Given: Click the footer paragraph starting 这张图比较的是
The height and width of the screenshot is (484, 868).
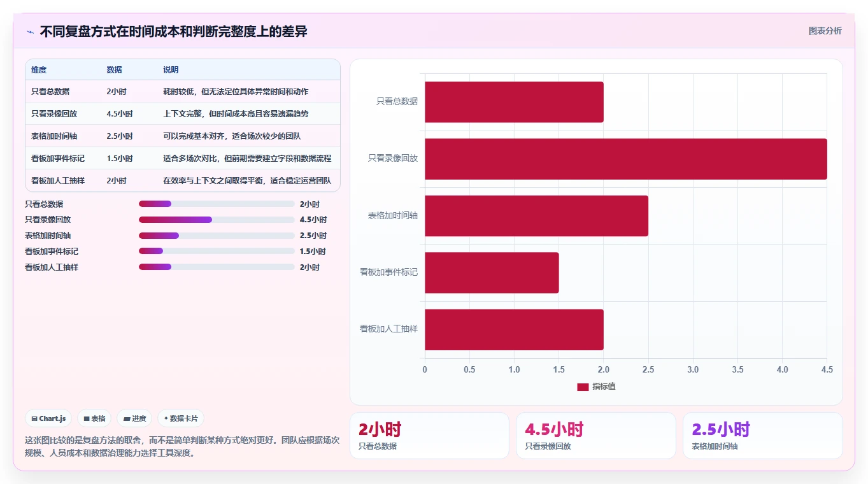Looking at the screenshot, I should [182, 447].
